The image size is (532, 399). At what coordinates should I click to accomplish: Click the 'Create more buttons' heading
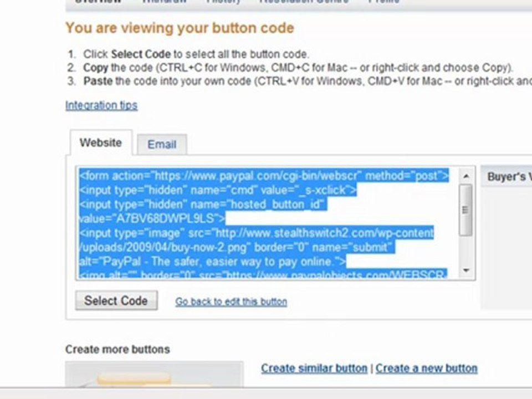coord(117,350)
